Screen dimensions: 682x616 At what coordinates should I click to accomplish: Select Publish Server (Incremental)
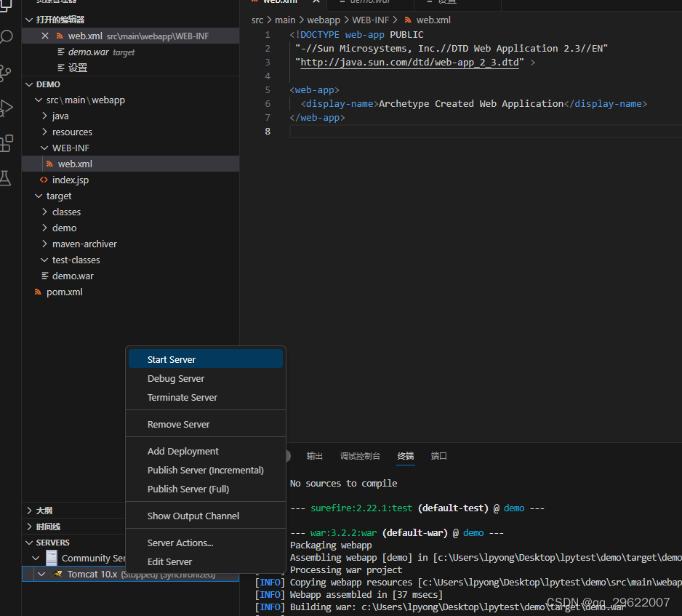pyautogui.click(x=206, y=471)
